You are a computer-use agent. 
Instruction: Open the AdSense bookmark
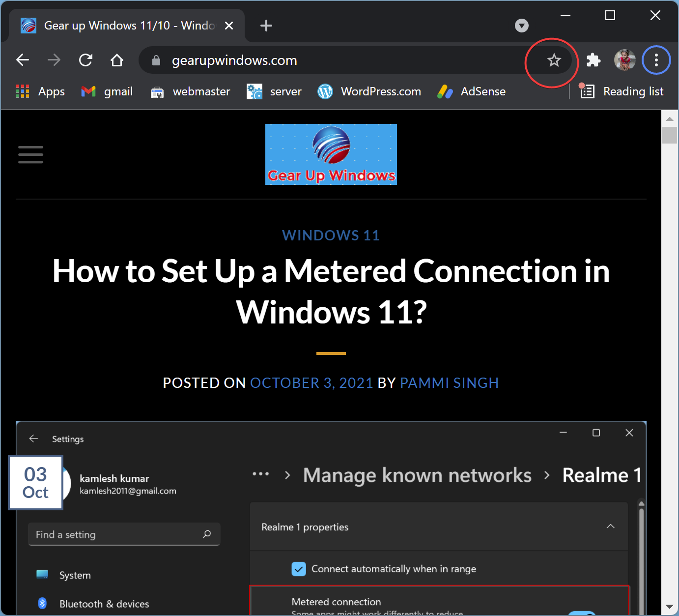click(x=472, y=91)
